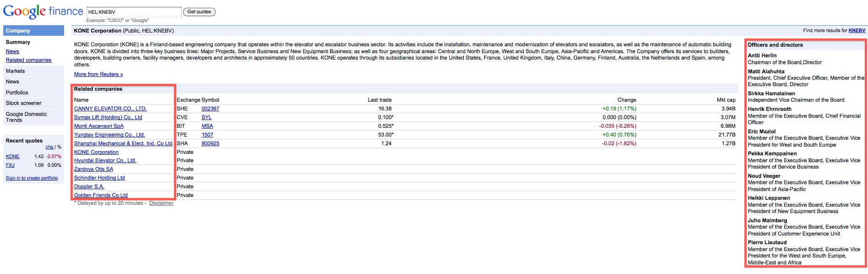Click the Last trade column header
Viewport: 868px width, 274px height.
point(380,100)
